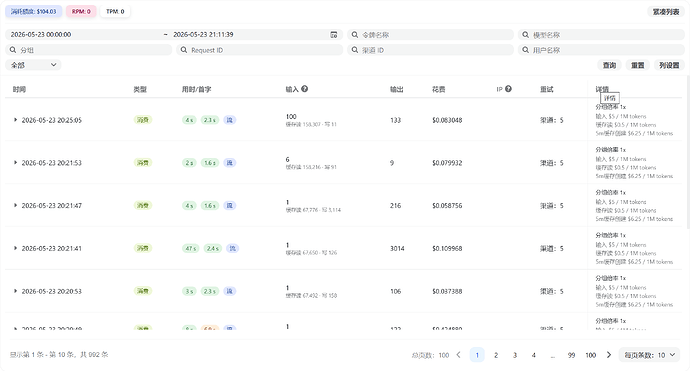Expand the 2026-05-23 20:21:47 row
The width and height of the screenshot is (690, 371).
(x=15, y=205)
